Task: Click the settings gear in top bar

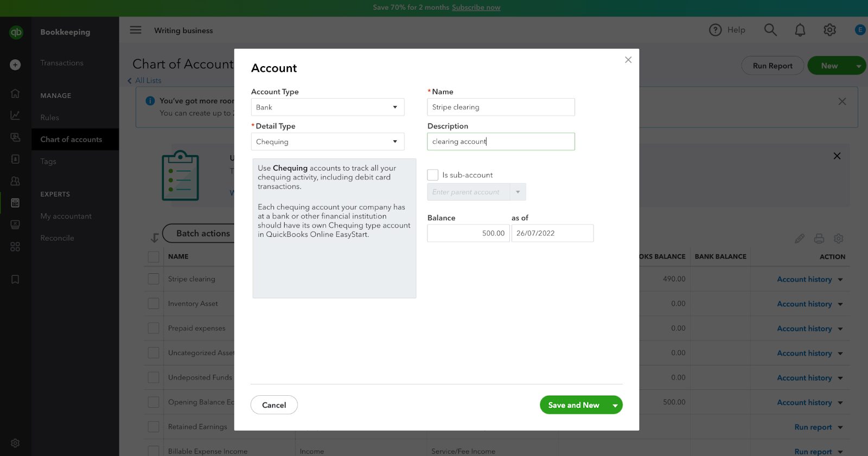Action: [829, 30]
